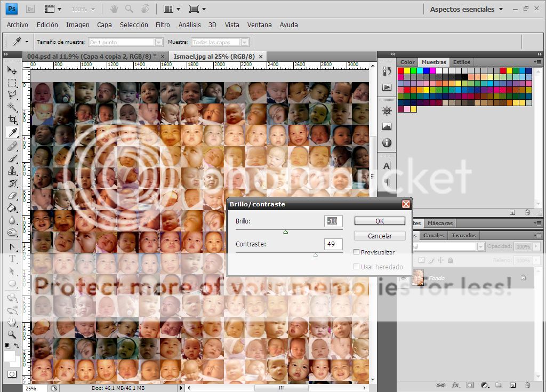546x392 pixels.
Task: Select the Move tool
Action: [x=12, y=70]
